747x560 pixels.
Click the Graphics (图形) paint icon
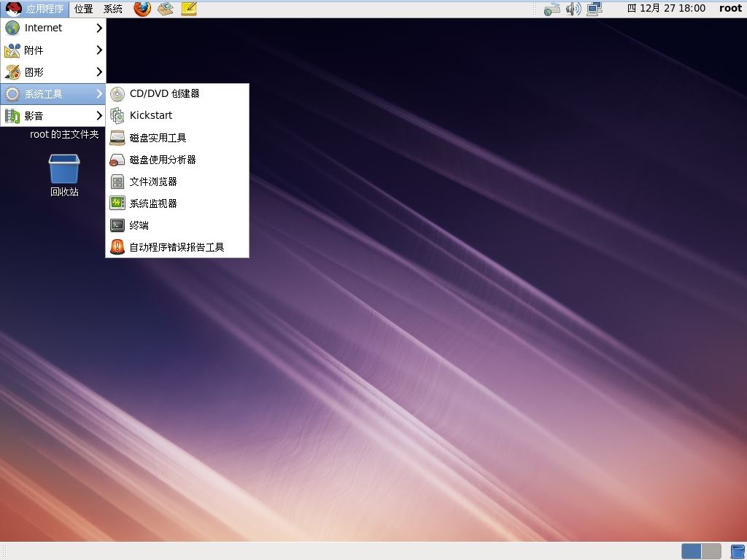[12, 72]
